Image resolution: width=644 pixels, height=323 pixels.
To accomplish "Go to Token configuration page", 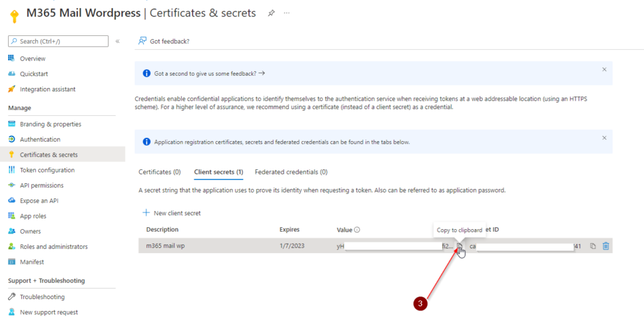I will click(x=47, y=170).
